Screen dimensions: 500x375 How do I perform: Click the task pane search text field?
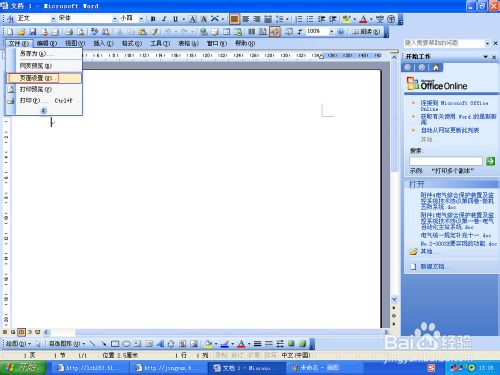(446, 161)
